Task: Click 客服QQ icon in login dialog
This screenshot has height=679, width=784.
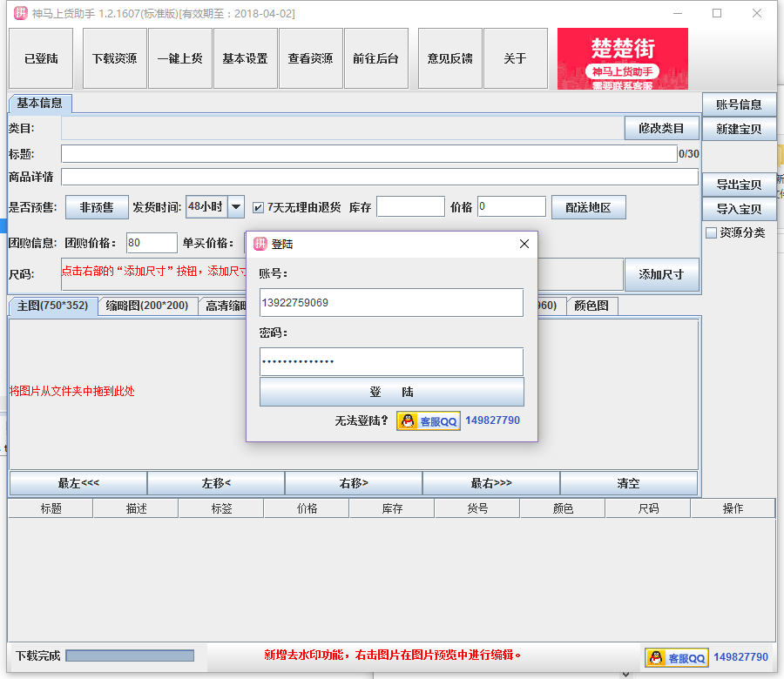Action: [429, 421]
